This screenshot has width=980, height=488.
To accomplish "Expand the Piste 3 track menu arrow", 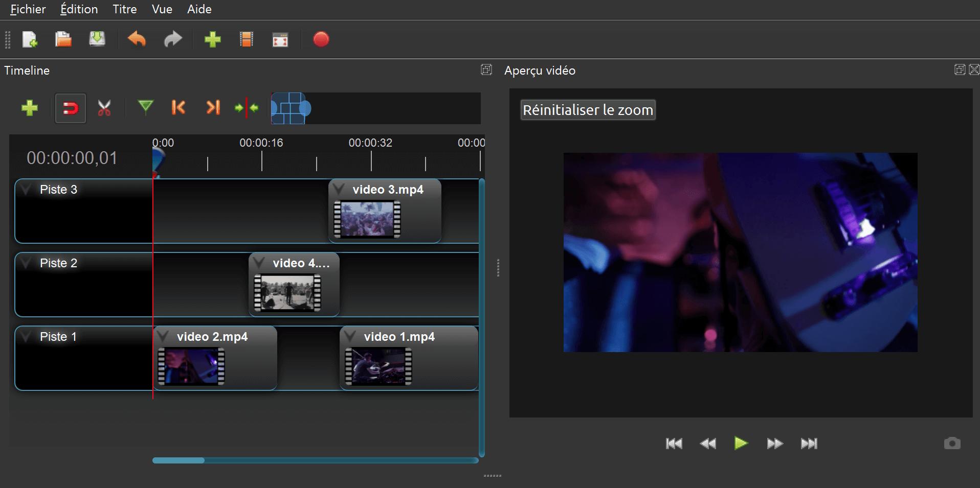I will (26, 190).
